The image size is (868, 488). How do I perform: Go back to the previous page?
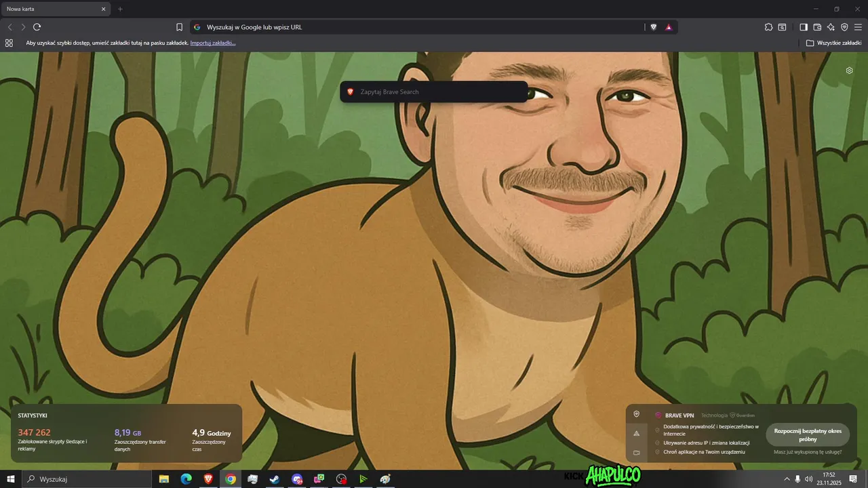[9, 27]
